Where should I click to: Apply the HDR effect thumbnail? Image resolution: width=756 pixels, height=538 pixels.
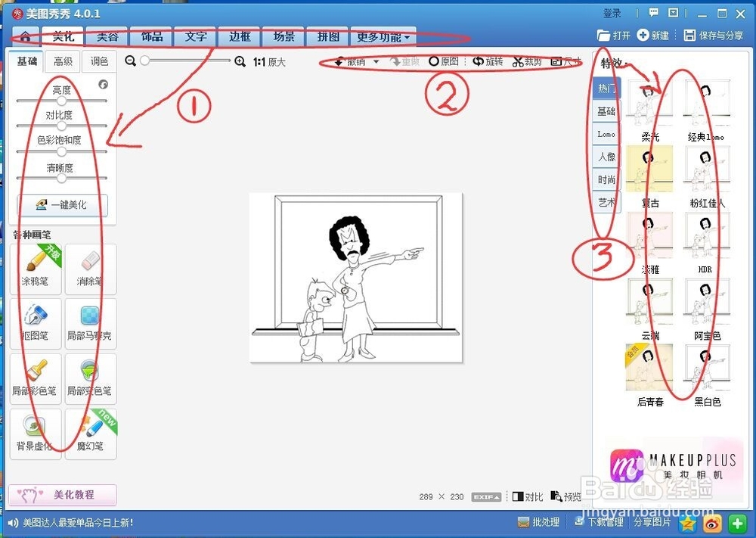(x=707, y=236)
